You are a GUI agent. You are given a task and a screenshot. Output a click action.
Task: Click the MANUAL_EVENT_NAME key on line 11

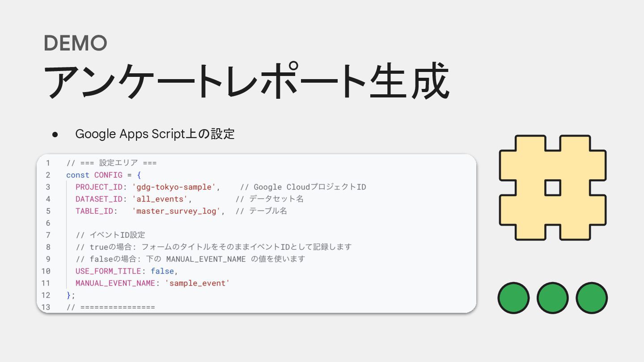pos(115,283)
